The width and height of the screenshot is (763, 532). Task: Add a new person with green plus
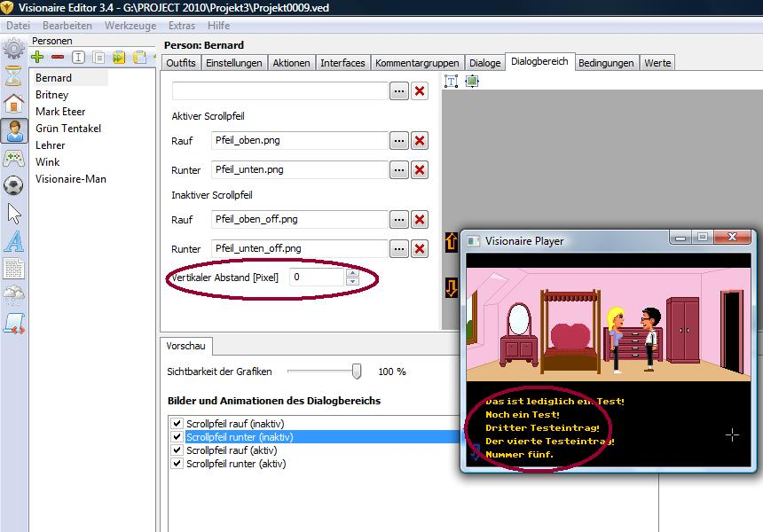[x=37, y=57]
